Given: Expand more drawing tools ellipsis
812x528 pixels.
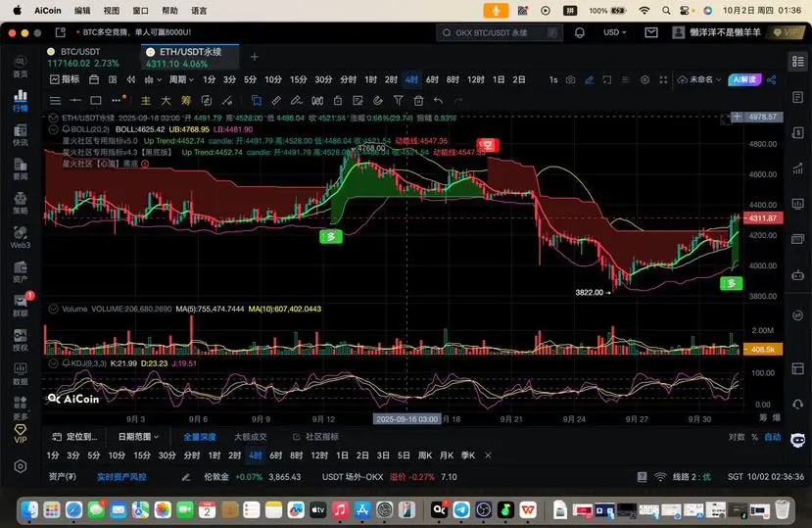Looking at the screenshot, I should [x=118, y=100].
